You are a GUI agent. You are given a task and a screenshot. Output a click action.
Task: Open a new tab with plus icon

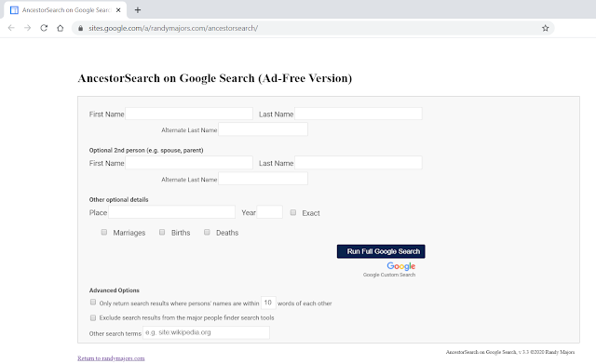[x=138, y=10]
